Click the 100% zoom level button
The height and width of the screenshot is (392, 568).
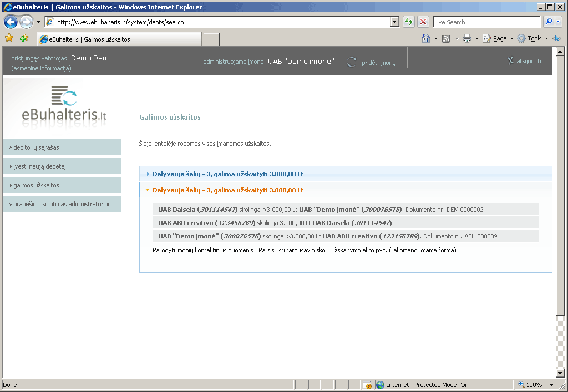point(531,385)
